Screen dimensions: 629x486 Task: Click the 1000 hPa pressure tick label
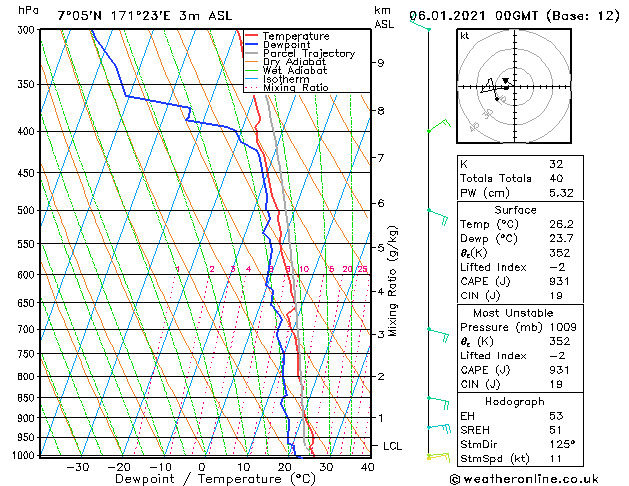tap(25, 456)
